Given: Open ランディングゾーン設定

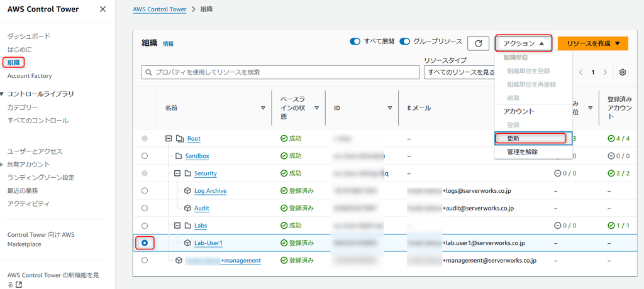Looking at the screenshot, I should pos(41,177).
